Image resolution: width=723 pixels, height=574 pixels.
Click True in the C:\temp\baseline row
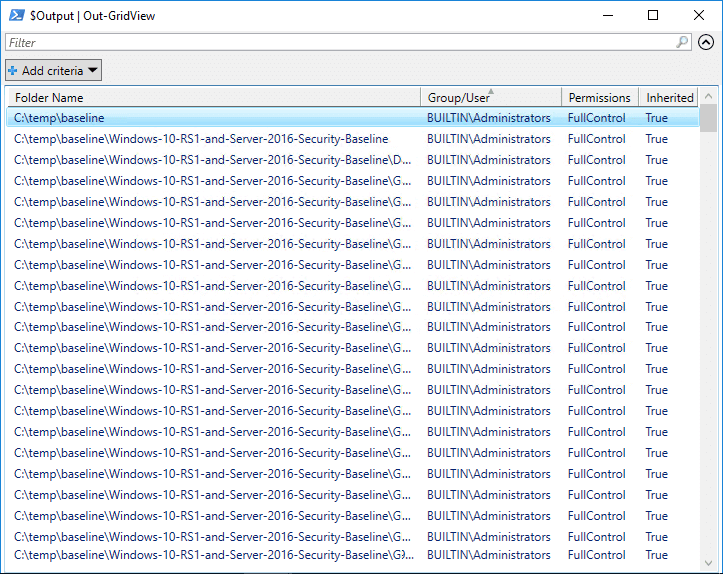(x=657, y=118)
